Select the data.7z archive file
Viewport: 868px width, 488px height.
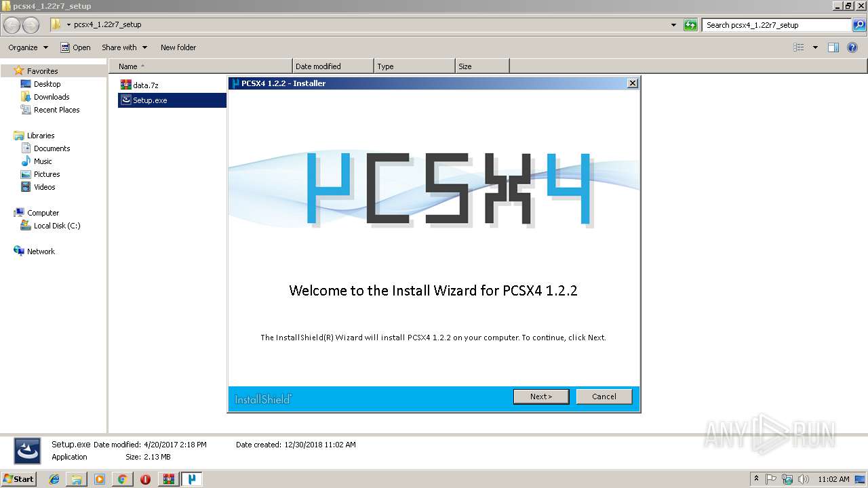point(140,85)
